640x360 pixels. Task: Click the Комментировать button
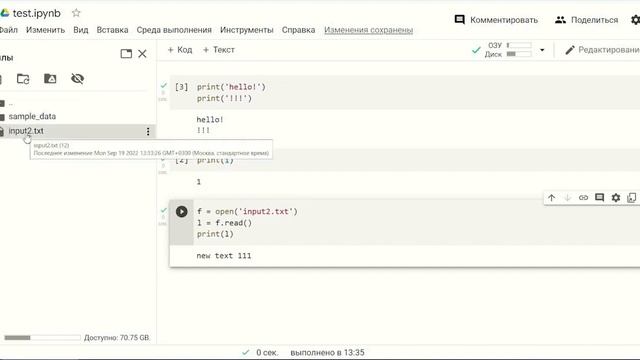click(496, 20)
